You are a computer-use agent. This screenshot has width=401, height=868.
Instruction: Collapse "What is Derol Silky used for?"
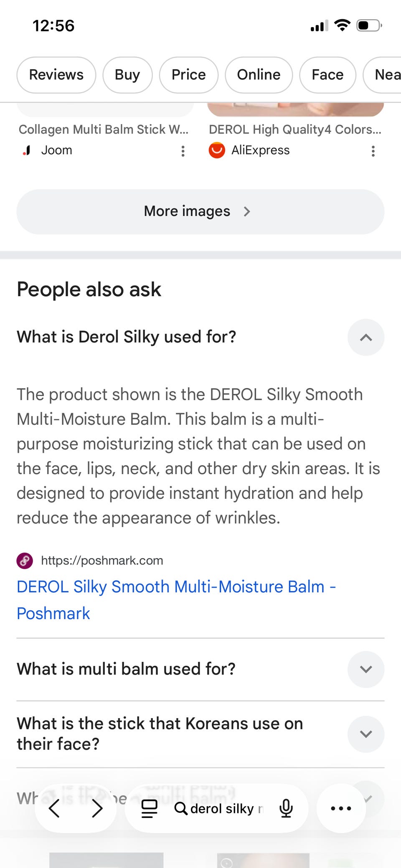[x=366, y=338]
